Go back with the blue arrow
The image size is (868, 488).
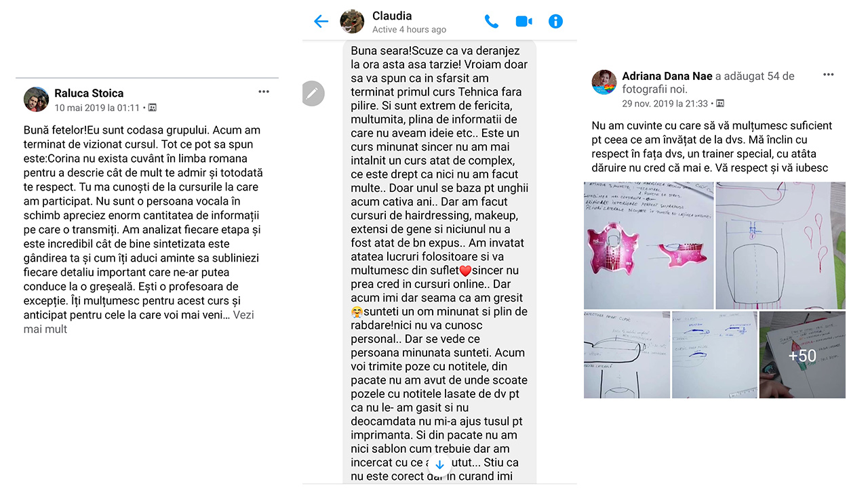321,22
